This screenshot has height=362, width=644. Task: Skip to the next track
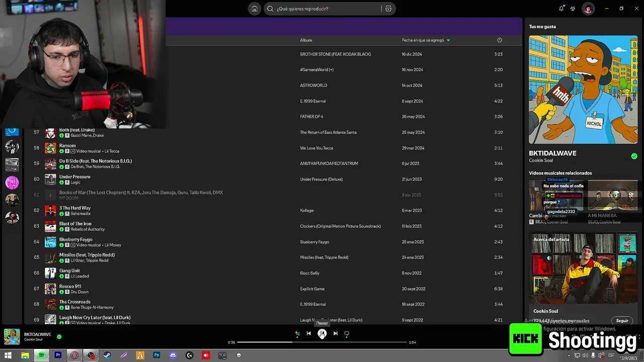pos(335,333)
